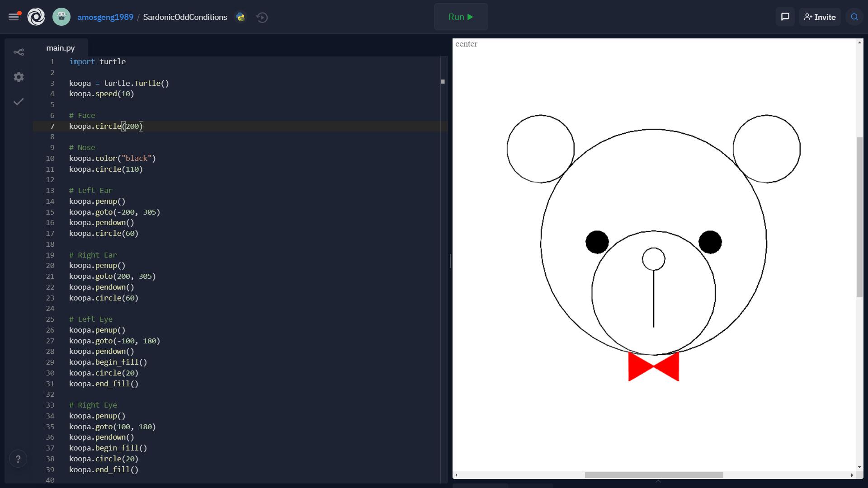Click the red bow tie in drawing
This screenshot has height=488, width=868.
pyautogui.click(x=654, y=366)
